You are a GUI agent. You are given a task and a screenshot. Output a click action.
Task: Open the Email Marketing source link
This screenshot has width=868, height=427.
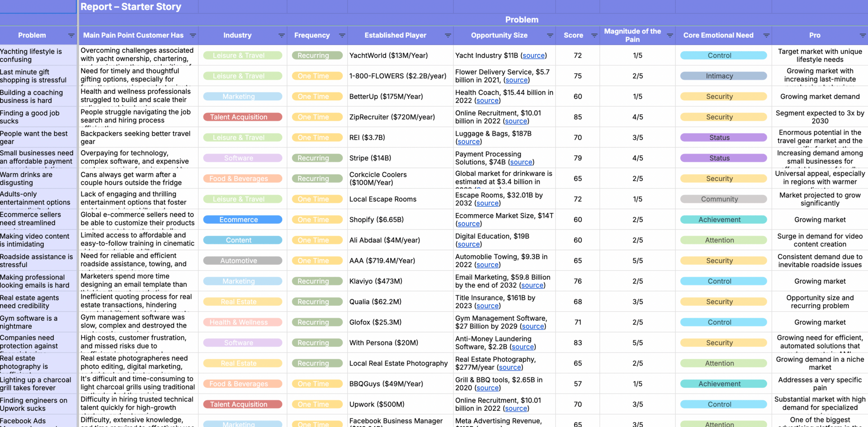pos(532,286)
